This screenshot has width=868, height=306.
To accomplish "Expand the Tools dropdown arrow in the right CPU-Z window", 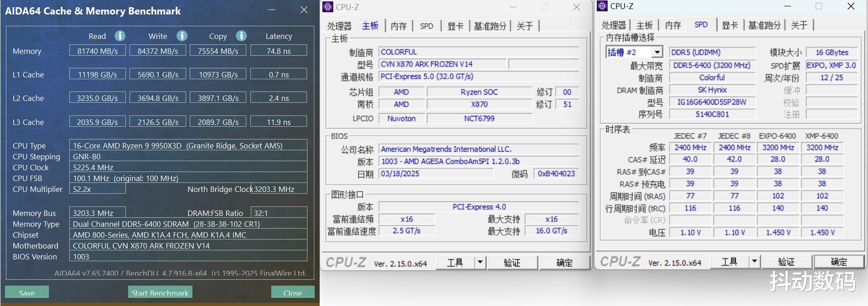I will 754,261.
